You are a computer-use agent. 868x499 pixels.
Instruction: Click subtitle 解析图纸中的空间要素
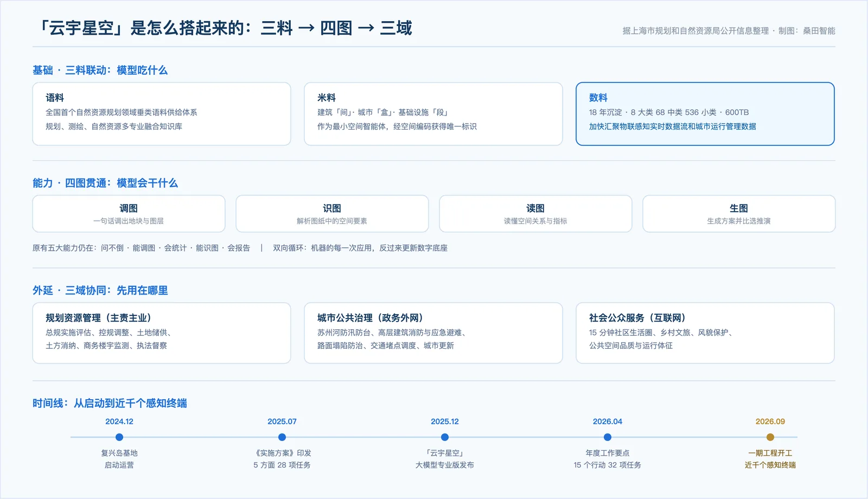click(x=332, y=221)
